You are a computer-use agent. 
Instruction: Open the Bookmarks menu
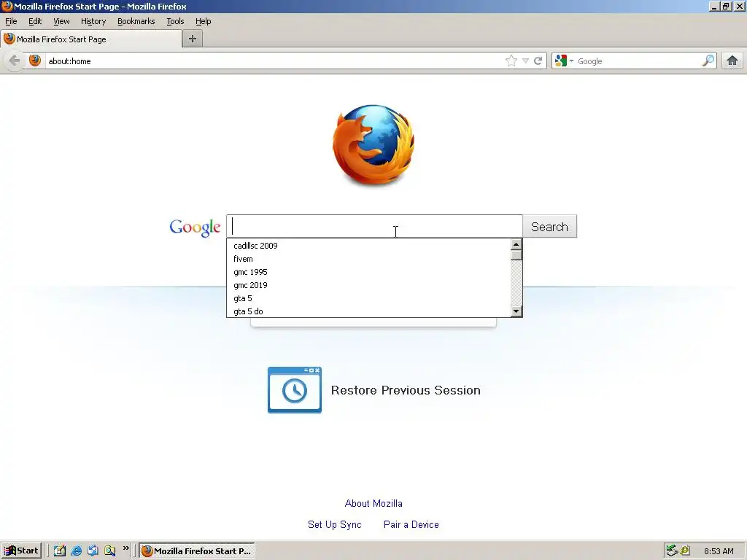click(136, 21)
